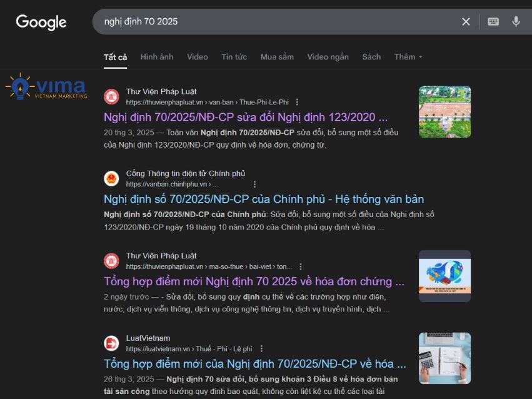532x399 pixels.
Task: Switch to the Hình ảnh tab
Action: (x=157, y=57)
